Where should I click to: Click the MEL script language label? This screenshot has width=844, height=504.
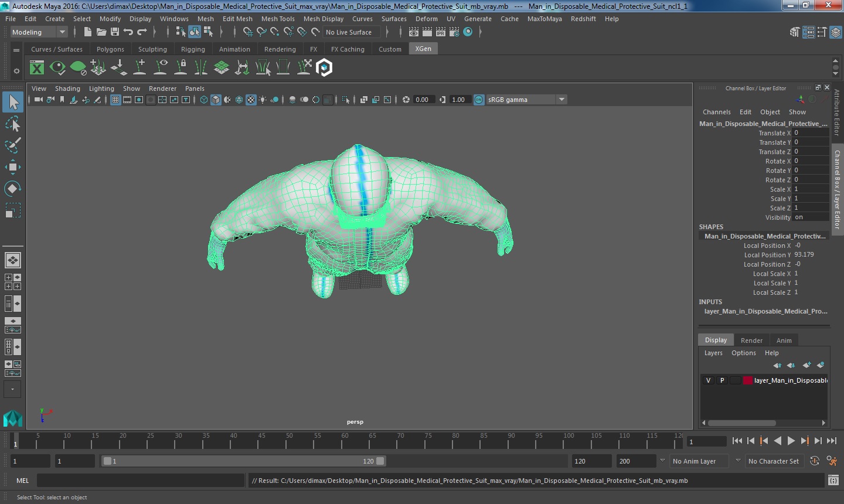[x=22, y=481]
